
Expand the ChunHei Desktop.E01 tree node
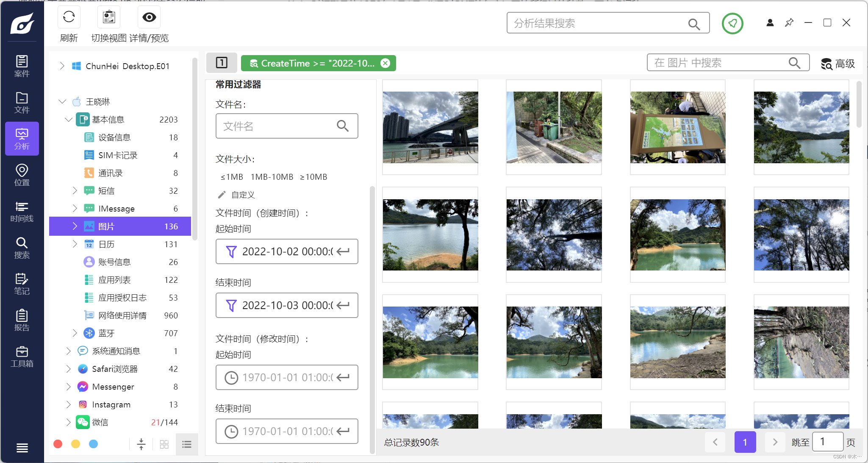62,66
